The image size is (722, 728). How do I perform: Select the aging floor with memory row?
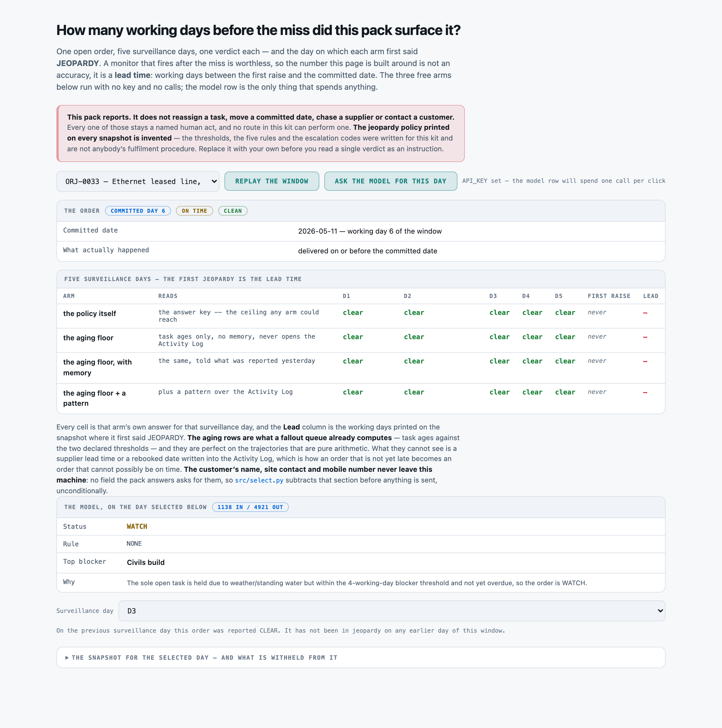click(x=361, y=368)
